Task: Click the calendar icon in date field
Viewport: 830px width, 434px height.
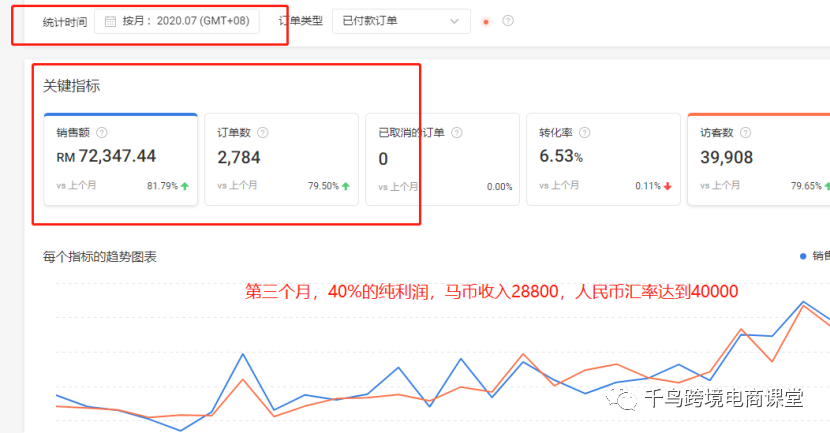Action: (110, 21)
